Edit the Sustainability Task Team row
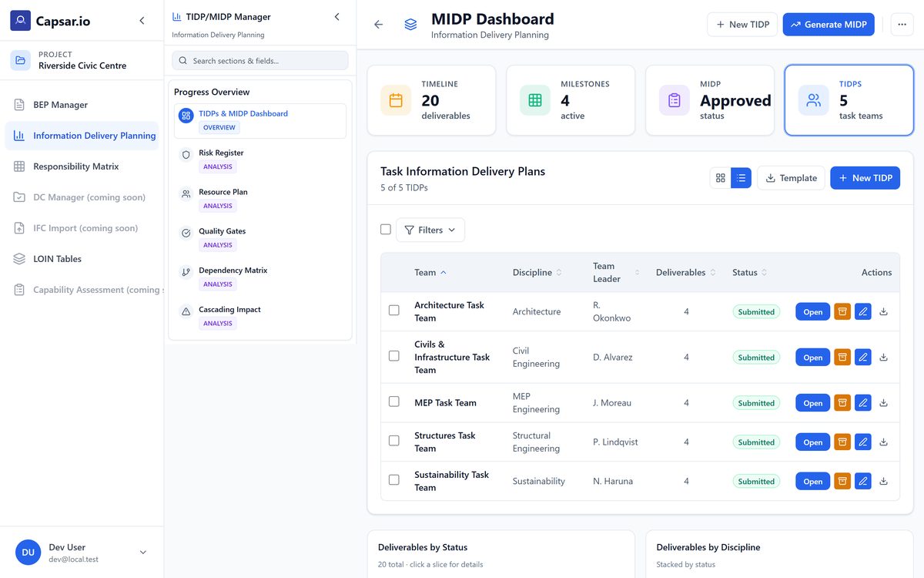Viewport: 924px width, 578px height. pos(863,481)
